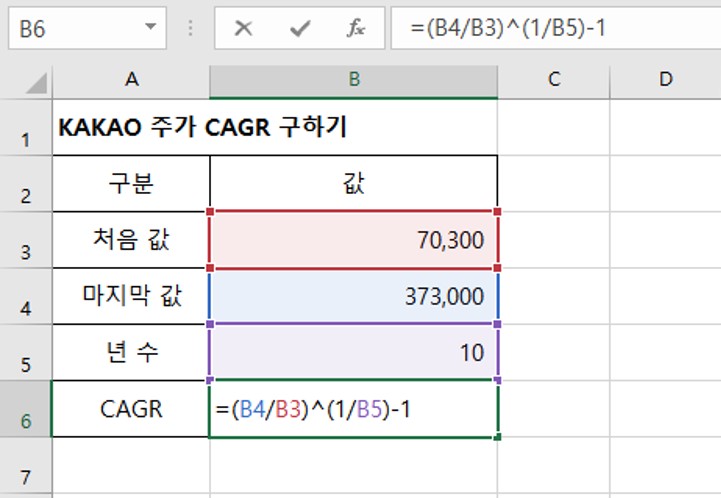
Task: Click cell B6 with the CAGR formula
Action: click(354, 409)
